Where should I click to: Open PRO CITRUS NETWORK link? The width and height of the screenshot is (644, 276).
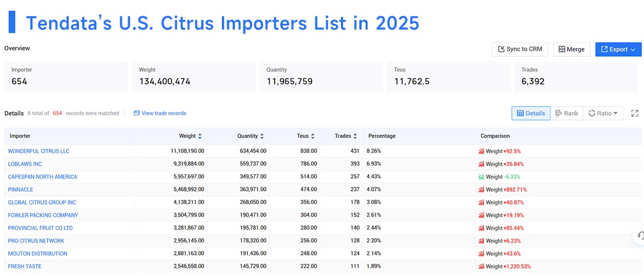click(36, 241)
